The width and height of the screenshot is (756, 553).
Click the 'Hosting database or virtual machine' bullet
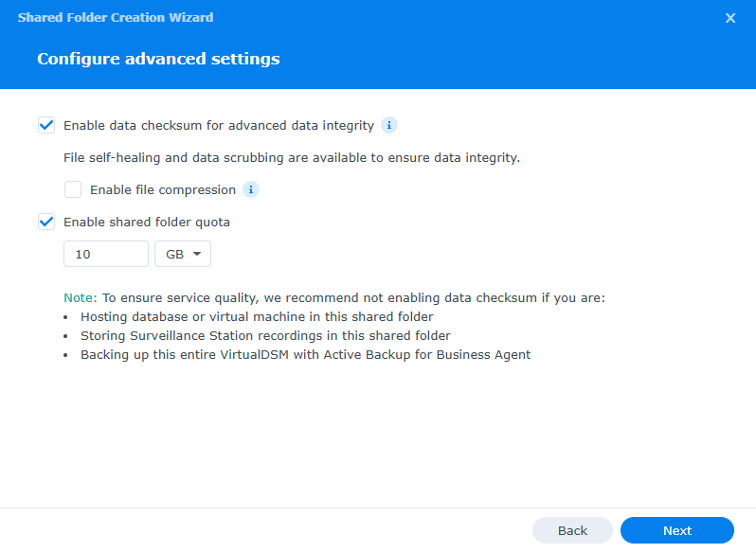coord(257,316)
